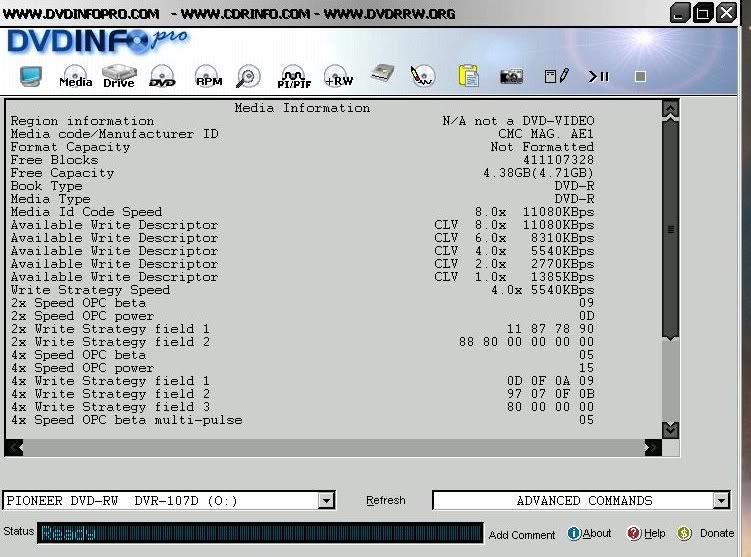Click the stop square toolbar icon

click(x=640, y=77)
